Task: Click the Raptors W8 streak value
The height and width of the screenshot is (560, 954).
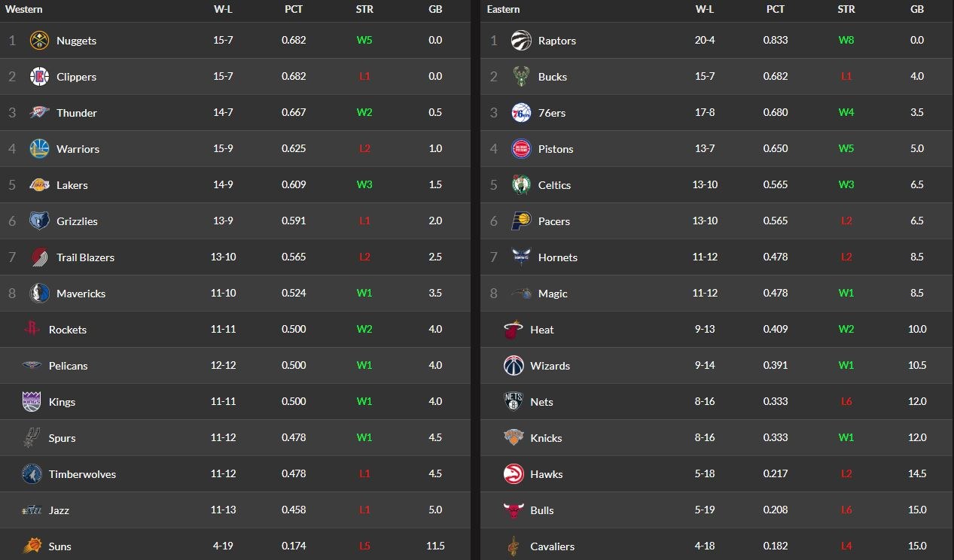Action: pyautogui.click(x=846, y=41)
